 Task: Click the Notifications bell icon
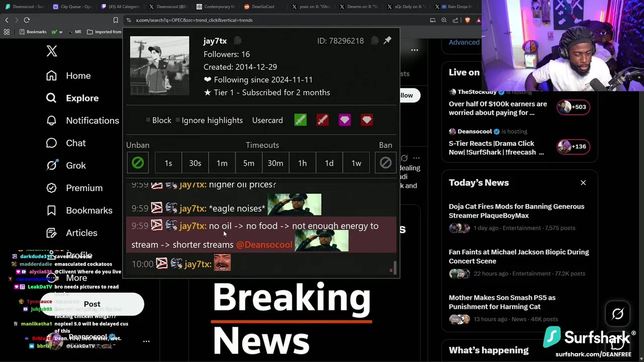click(x=51, y=121)
